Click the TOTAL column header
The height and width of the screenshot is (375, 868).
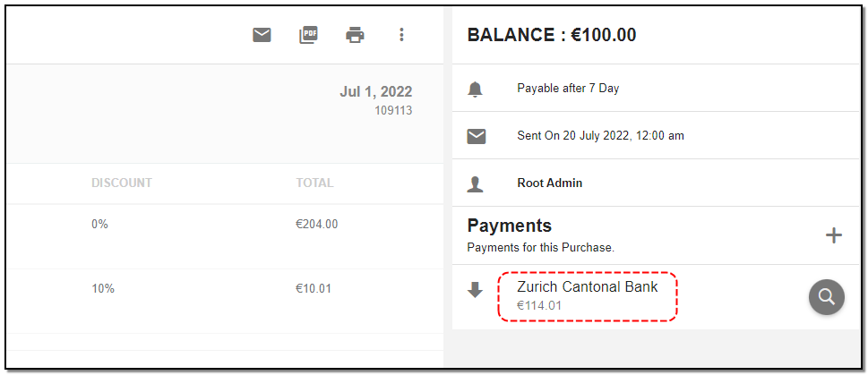pos(314,183)
